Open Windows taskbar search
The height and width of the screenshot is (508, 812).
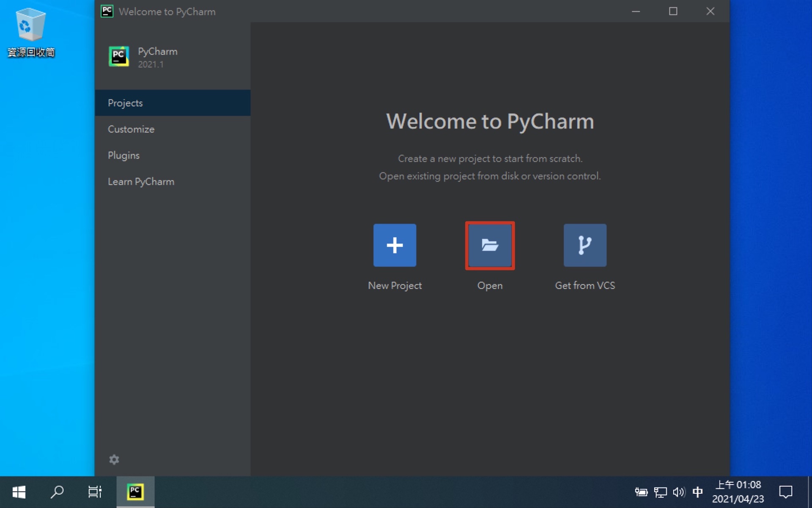click(57, 492)
